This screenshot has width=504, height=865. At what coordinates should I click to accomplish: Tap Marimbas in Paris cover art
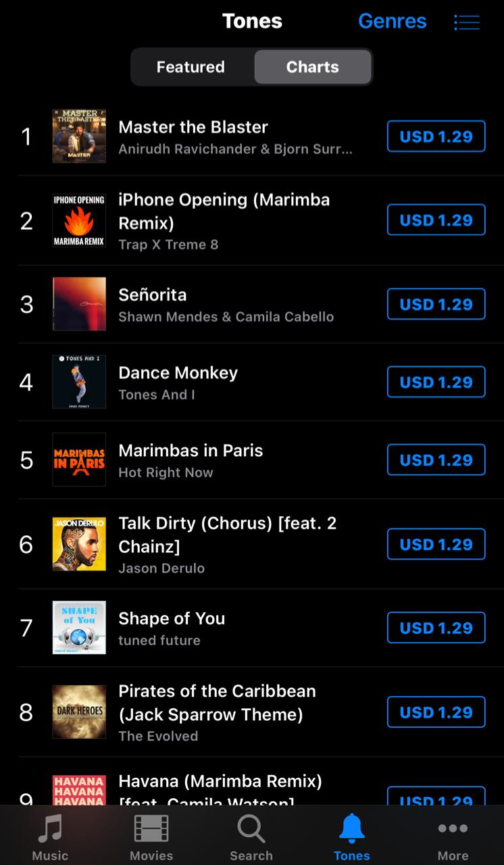[x=79, y=460]
